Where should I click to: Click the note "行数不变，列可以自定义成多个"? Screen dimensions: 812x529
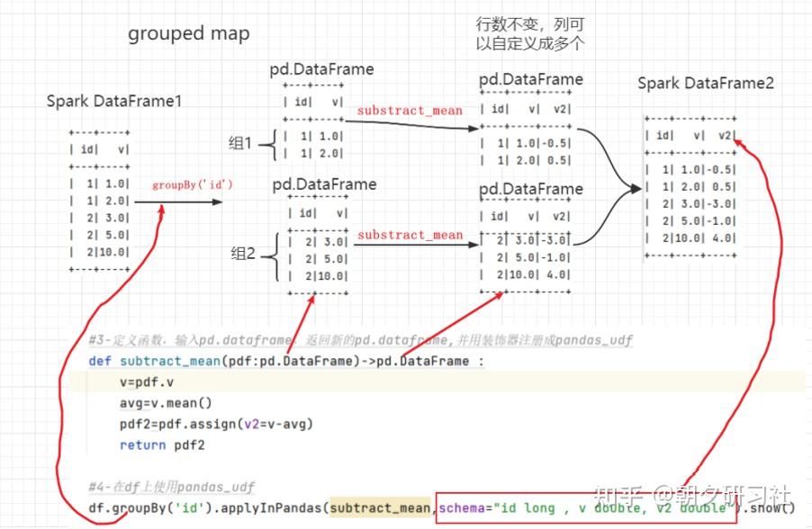[529, 33]
